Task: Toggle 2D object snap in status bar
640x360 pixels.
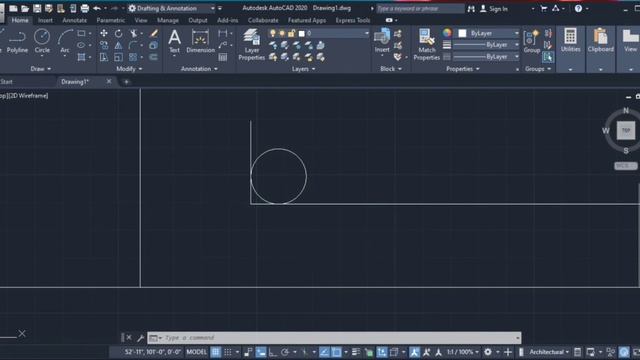Action: click(336, 352)
